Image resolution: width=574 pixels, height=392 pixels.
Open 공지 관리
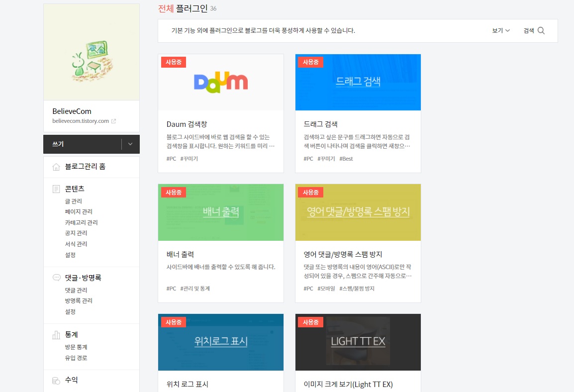click(x=76, y=233)
